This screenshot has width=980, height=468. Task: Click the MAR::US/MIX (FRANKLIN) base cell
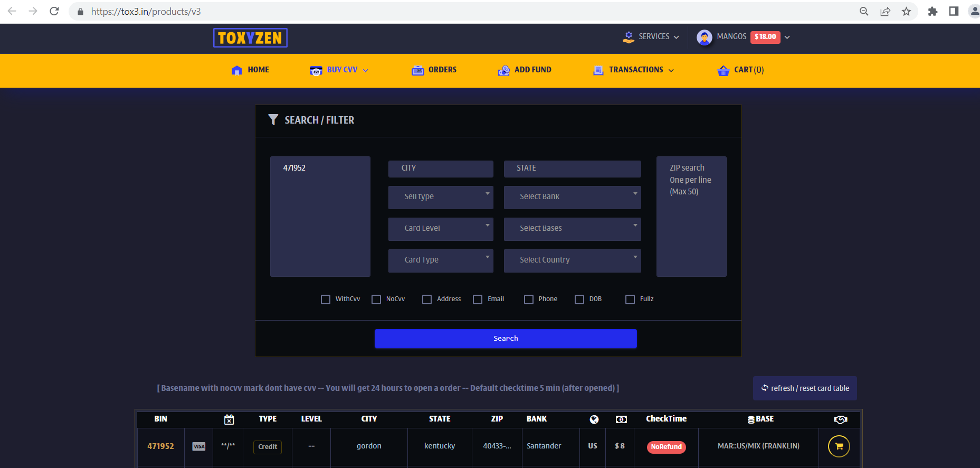pos(758,446)
